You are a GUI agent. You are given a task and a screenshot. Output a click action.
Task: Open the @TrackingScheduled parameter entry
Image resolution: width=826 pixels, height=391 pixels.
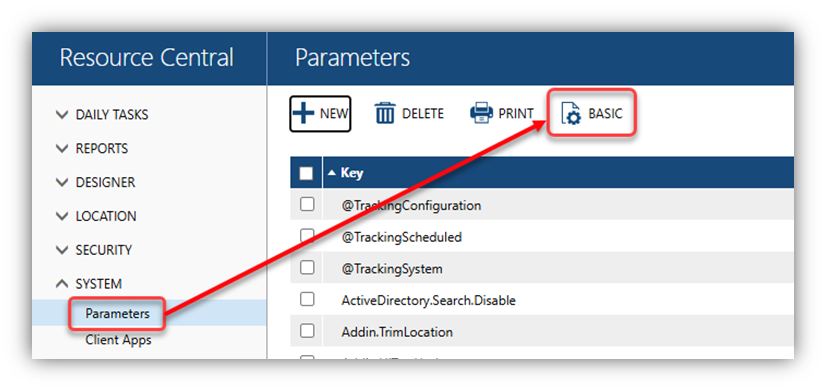pos(402,237)
